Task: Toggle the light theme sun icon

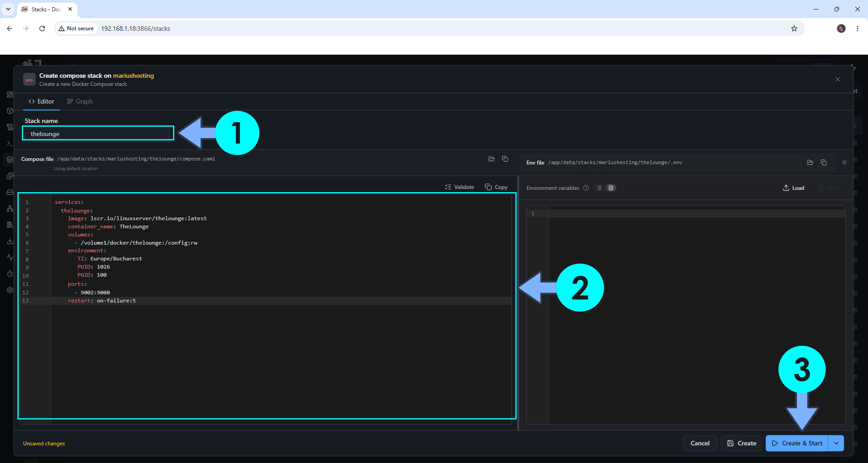Action: (844, 162)
